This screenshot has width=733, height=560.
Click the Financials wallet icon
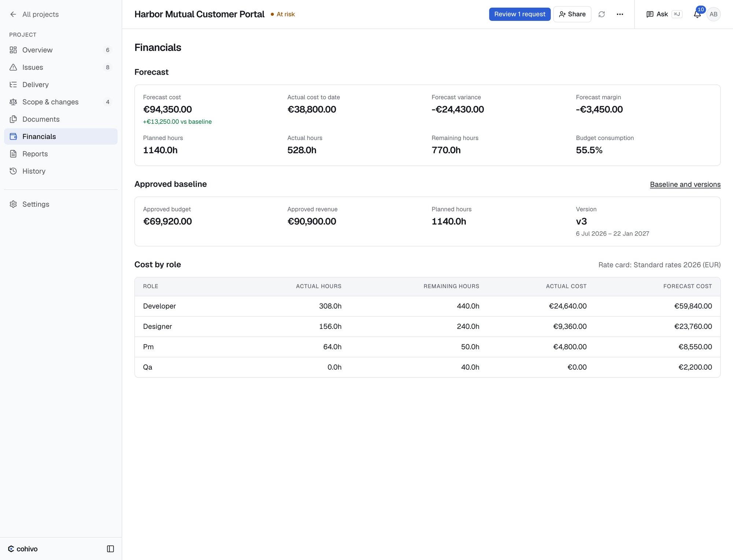point(13,136)
